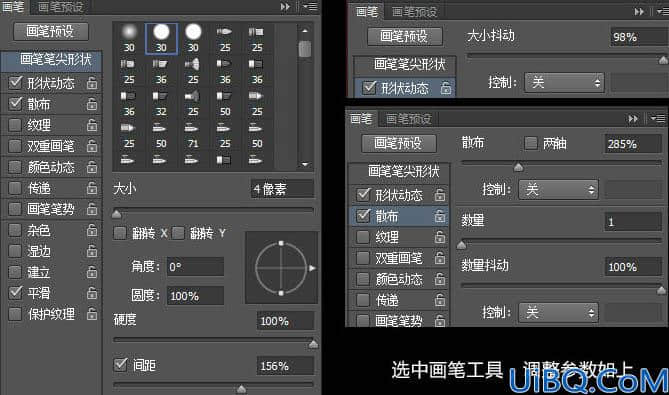Screen dimensions: 669x395
Task: Click 画笔预设 button in left panel
Action: pos(51,32)
